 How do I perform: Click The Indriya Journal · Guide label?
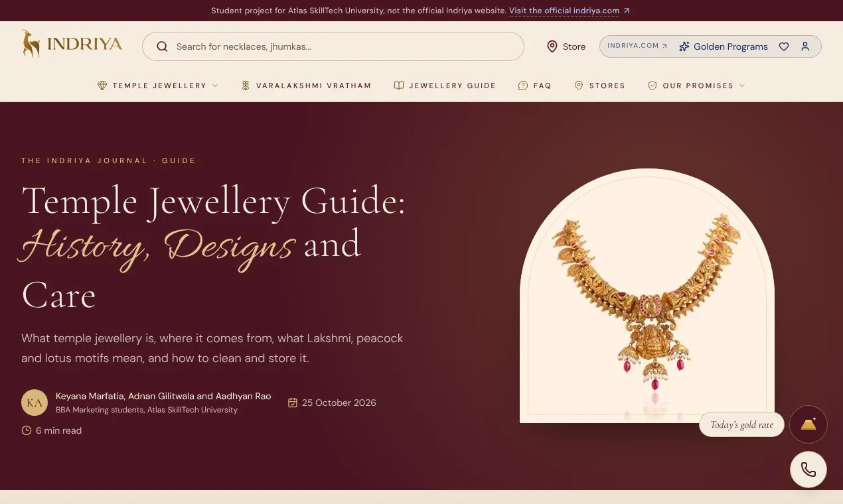coord(108,160)
